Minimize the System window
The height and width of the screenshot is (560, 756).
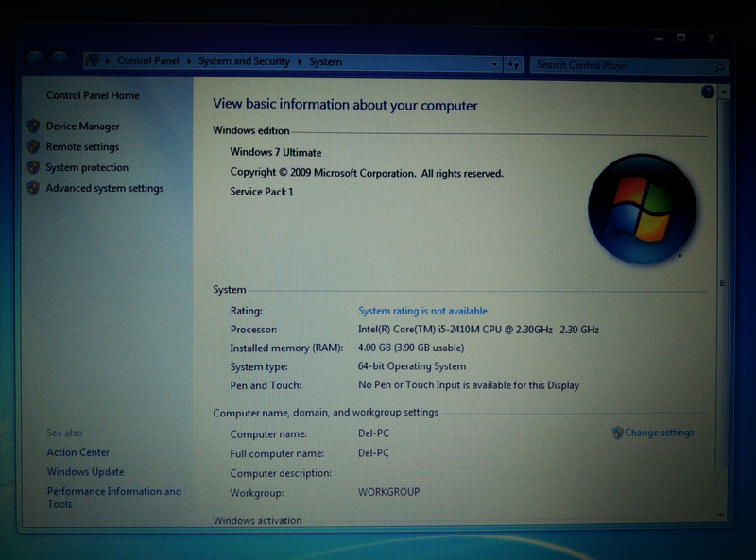[x=659, y=38]
